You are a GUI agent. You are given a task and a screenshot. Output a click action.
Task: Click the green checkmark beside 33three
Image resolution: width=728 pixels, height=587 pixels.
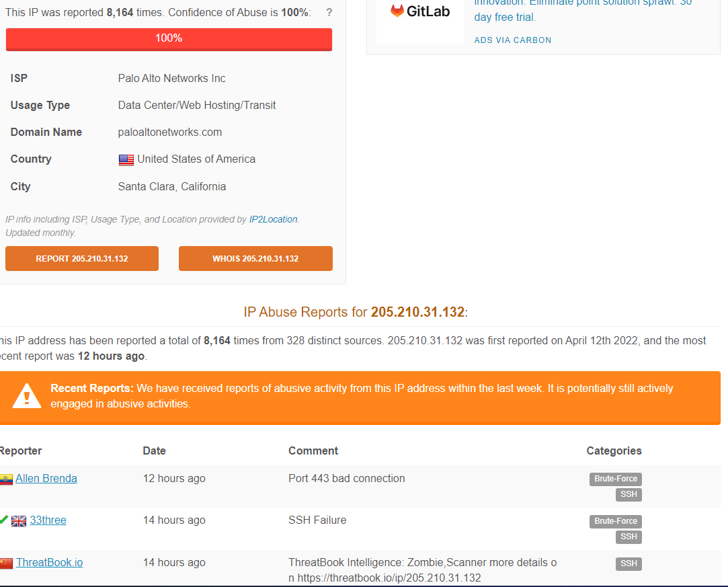(x=4, y=520)
